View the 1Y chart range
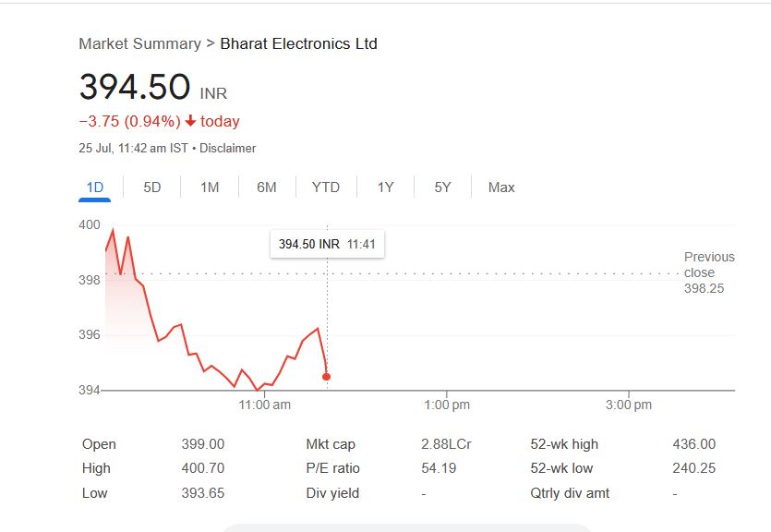 point(386,187)
